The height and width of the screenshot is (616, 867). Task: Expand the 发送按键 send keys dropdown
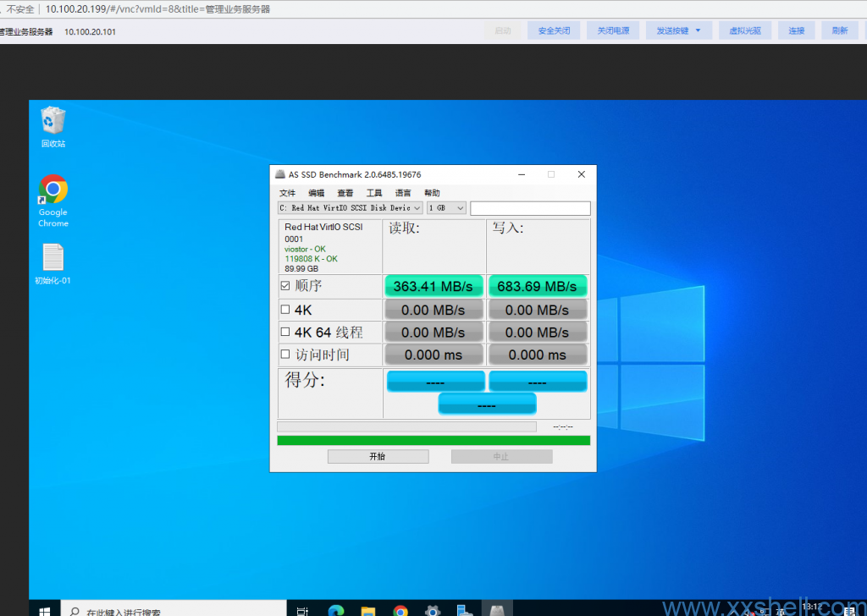pyautogui.click(x=678, y=30)
